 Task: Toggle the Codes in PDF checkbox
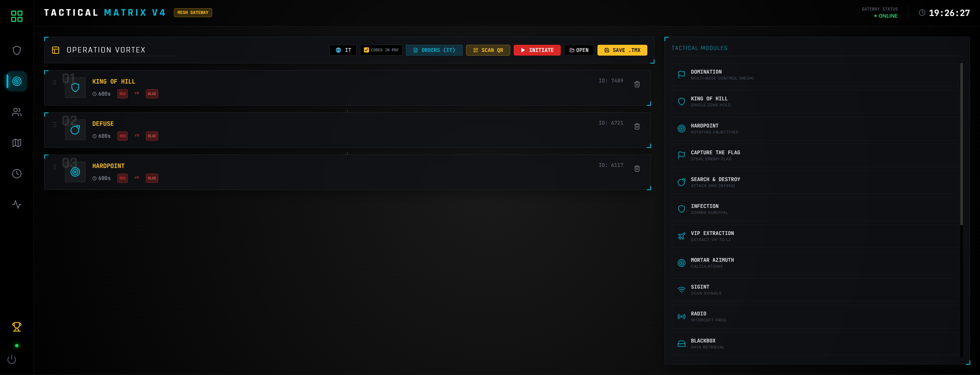pos(366,50)
